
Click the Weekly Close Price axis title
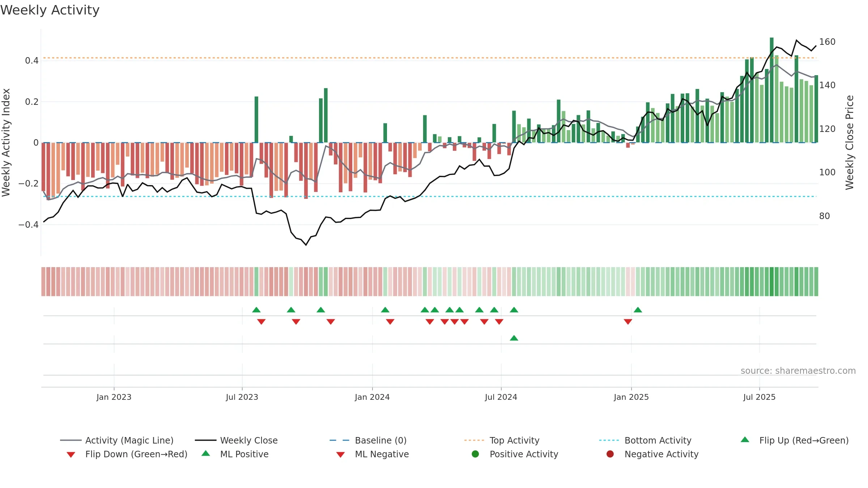point(850,142)
